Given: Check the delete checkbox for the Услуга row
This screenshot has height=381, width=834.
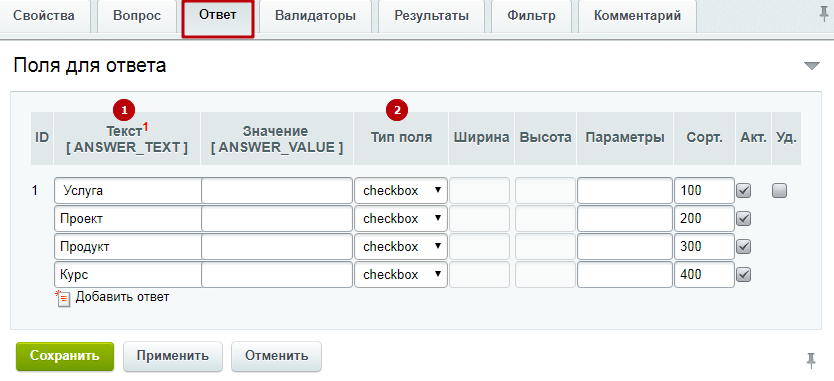Looking at the screenshot, I should point(779,190).
